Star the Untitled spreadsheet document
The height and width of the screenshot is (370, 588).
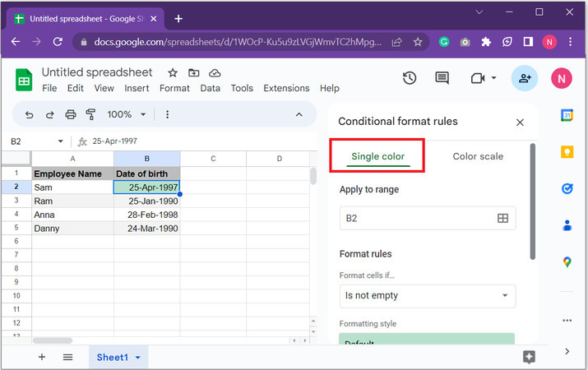pos(172,72)
